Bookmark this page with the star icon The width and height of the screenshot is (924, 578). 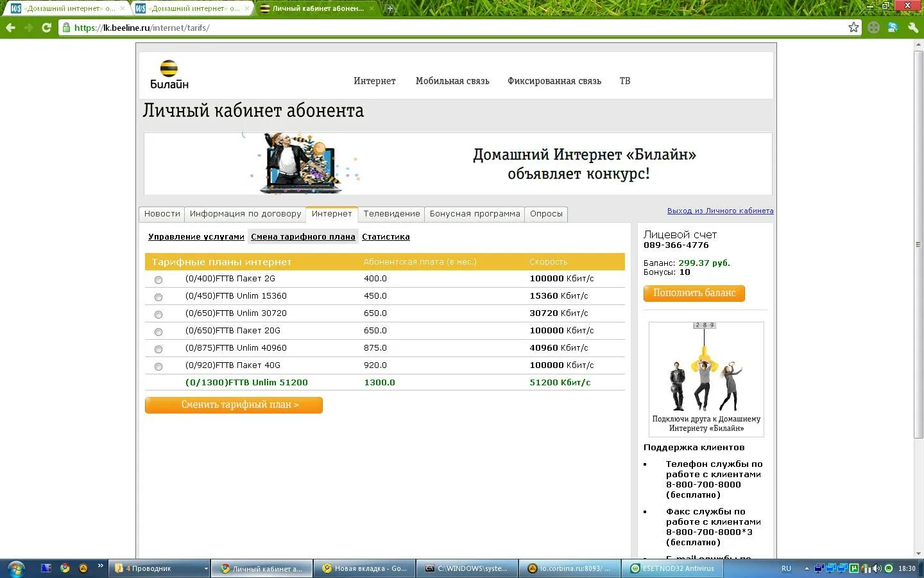[853, 27]
